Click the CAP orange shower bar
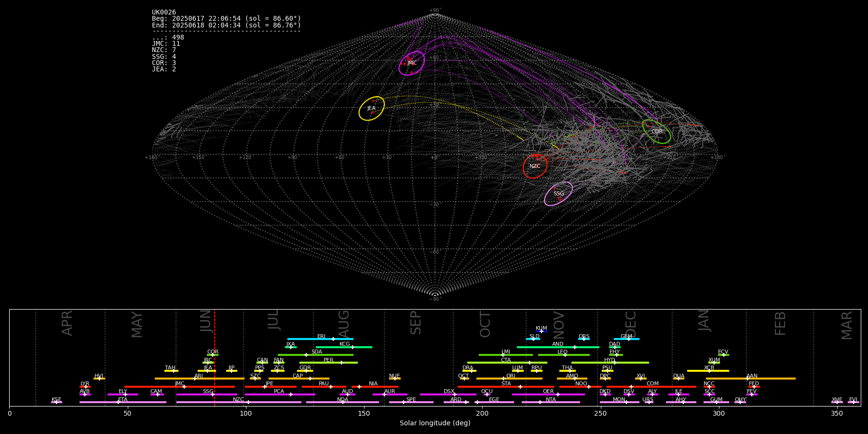The width and height of the screenshot is (868, 434). tap(299, 379)
